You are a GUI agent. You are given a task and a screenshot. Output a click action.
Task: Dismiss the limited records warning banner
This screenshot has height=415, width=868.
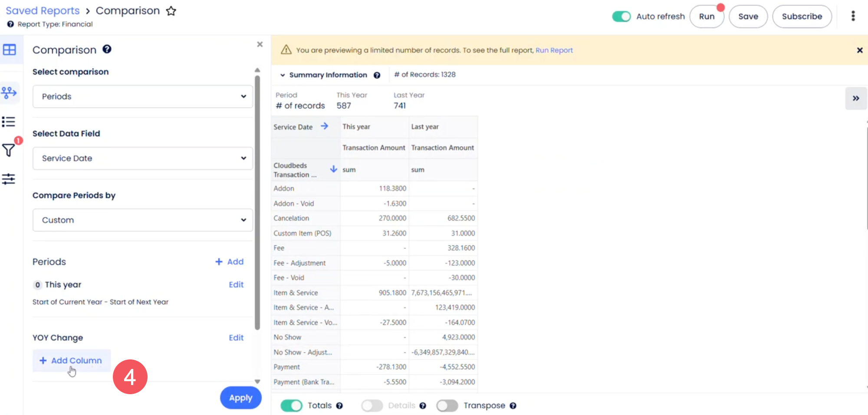point(859,50)
